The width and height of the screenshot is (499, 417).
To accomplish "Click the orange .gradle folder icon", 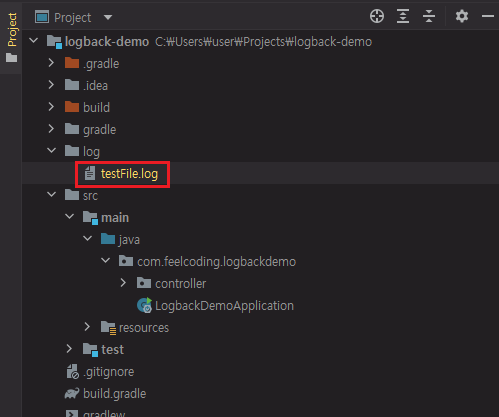I will pyautogui.click(x=72, y=63).
